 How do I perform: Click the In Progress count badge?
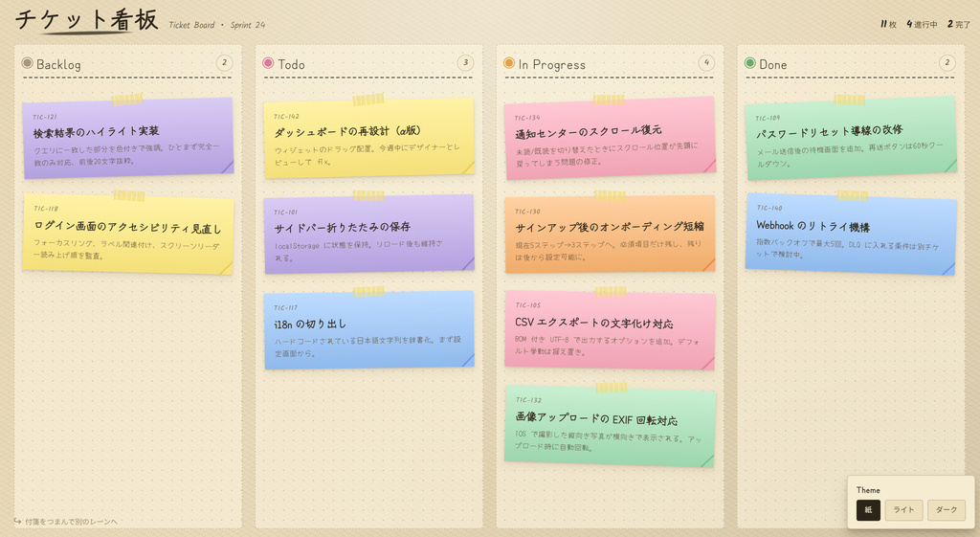click(706, 63)
